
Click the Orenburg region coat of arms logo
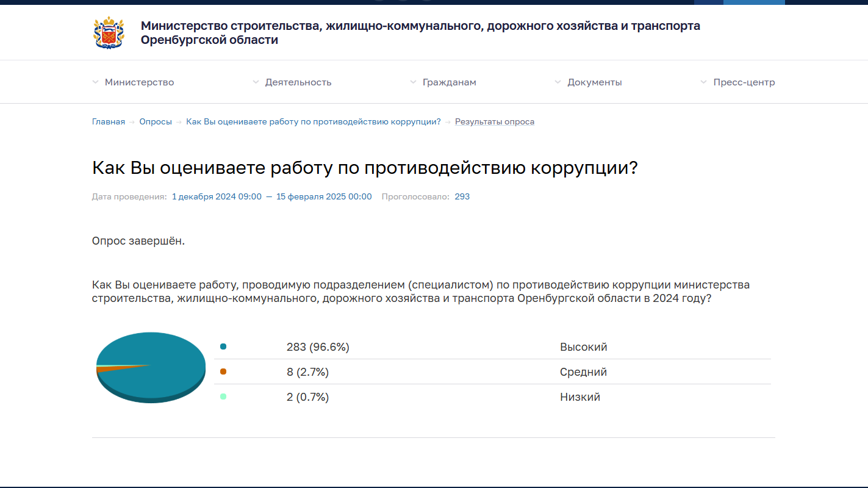pyautogui.click(x=108, y=33)
